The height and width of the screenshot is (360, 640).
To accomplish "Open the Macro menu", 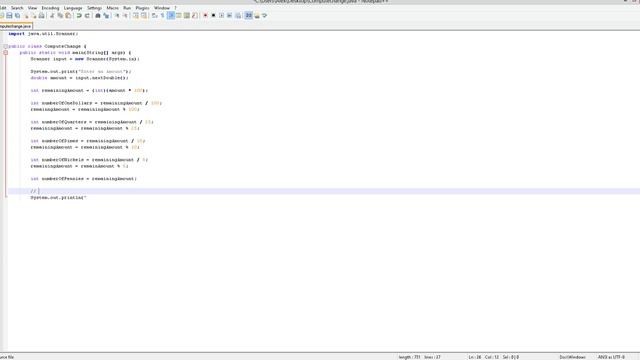I will click(113, 8).
